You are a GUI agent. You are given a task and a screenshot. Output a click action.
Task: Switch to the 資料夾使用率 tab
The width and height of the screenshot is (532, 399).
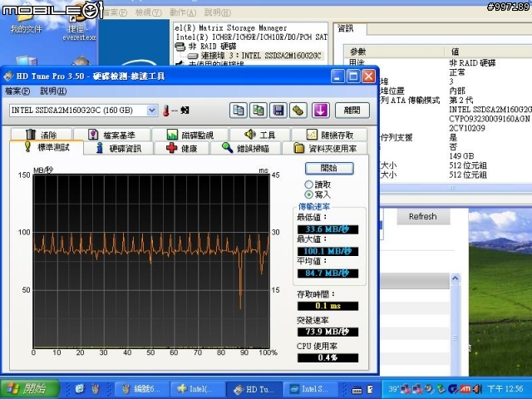tap(325, 148)
